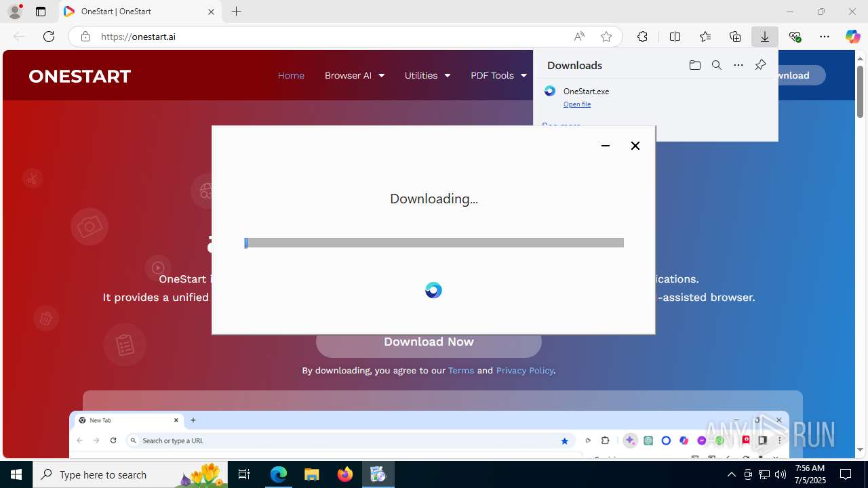Click the Downloads toolbar icon
The height and width of the screenshot is (488, 868).
tap(765, 37)
